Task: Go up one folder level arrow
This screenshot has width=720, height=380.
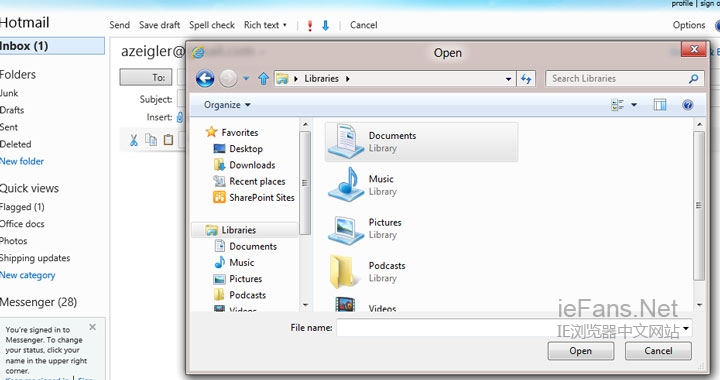Action: (263, 78)
